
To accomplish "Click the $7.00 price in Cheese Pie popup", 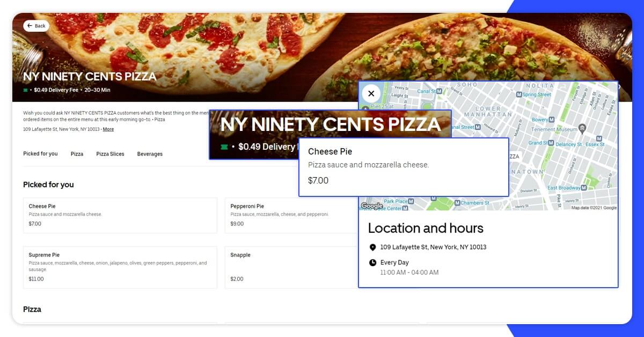I will coord(318,180).
